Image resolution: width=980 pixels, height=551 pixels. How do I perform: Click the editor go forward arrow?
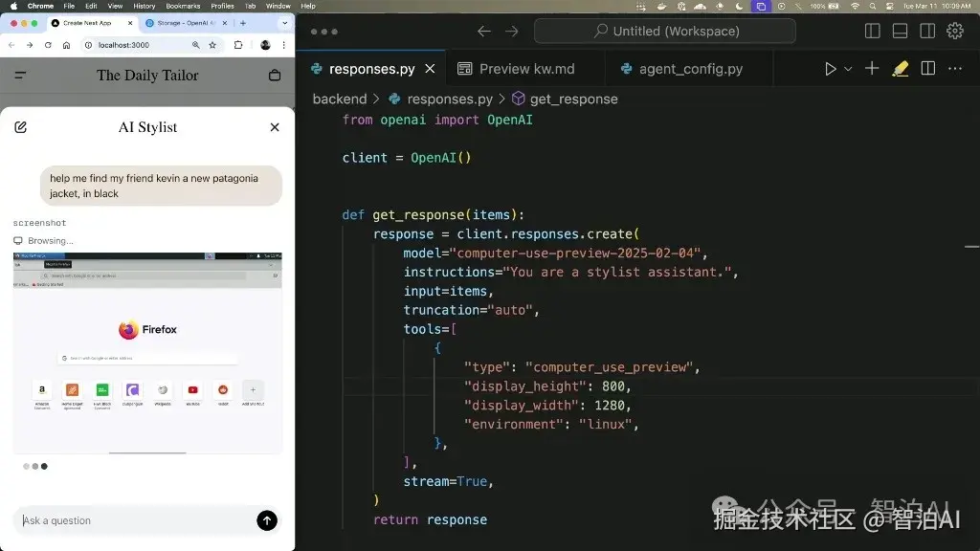[512, 32]
